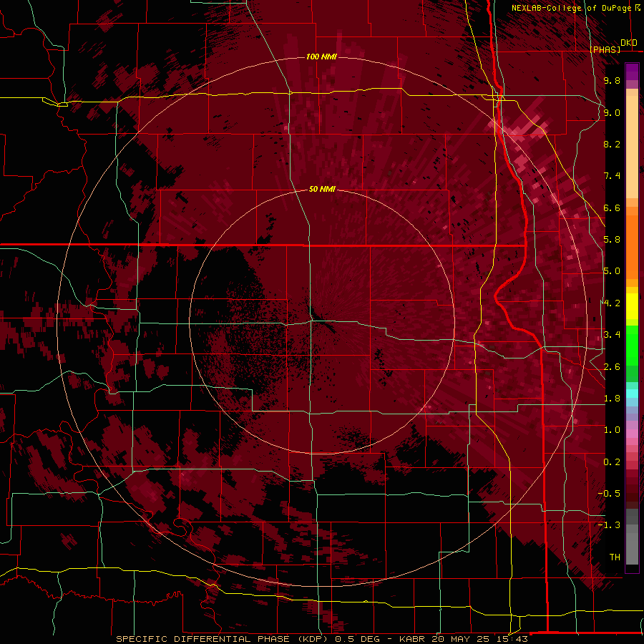Pick the yellow band on the color bar
Screen dimensions: 644x644
[x=632, y=306]
